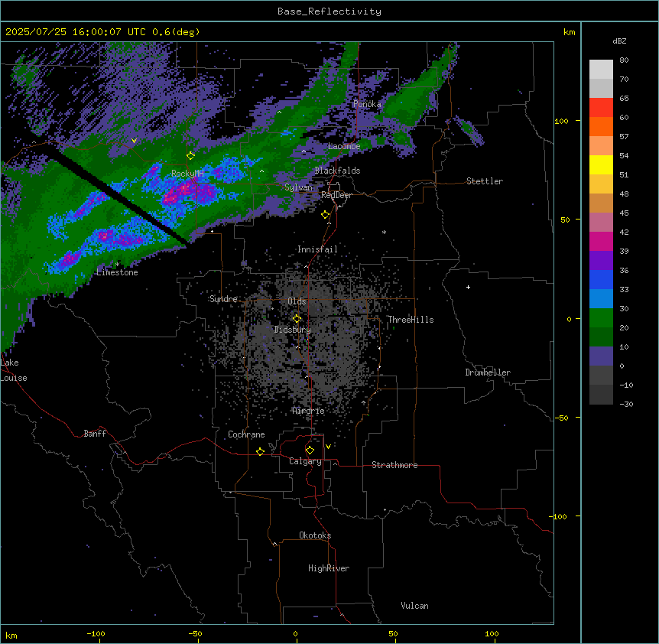This screenshot has width=659, height=644.
Task: Click the Sundre label
Action: click(x=223, y=299)
